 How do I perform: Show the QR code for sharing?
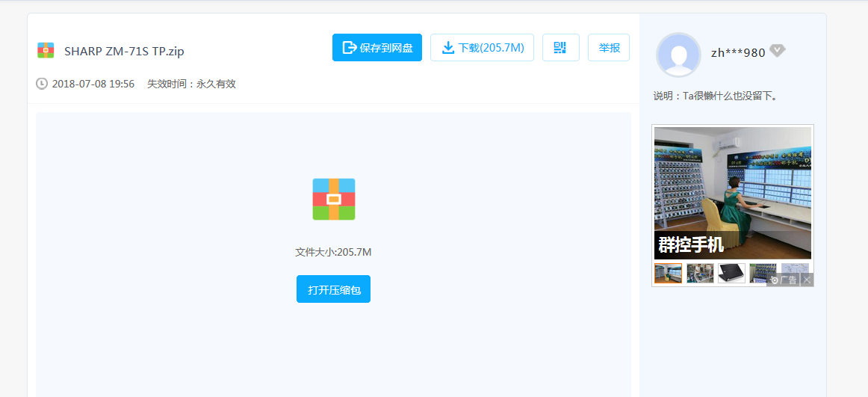[x=560, y=48]
